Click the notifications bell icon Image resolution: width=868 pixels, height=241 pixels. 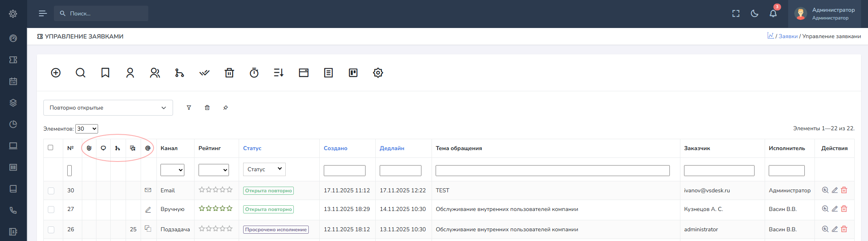coord(773,13)
